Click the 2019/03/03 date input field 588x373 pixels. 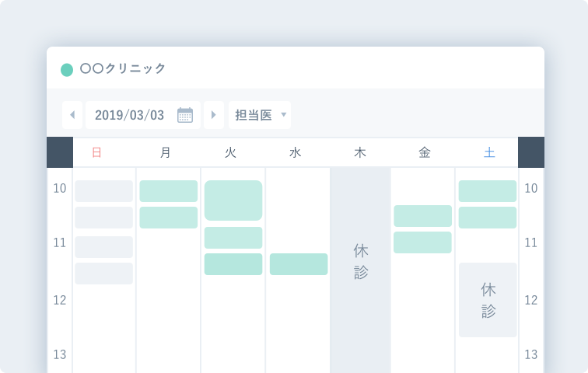click(130, 115)
